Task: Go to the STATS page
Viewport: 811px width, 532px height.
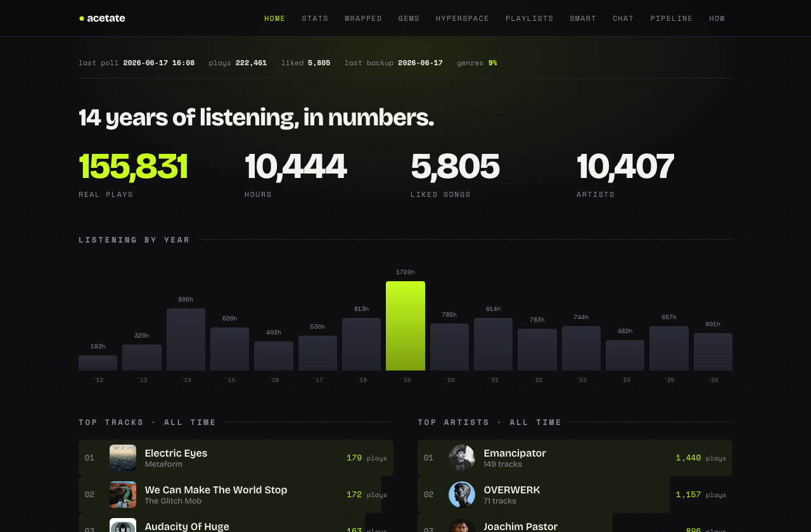Action: (x=315, y=18)
